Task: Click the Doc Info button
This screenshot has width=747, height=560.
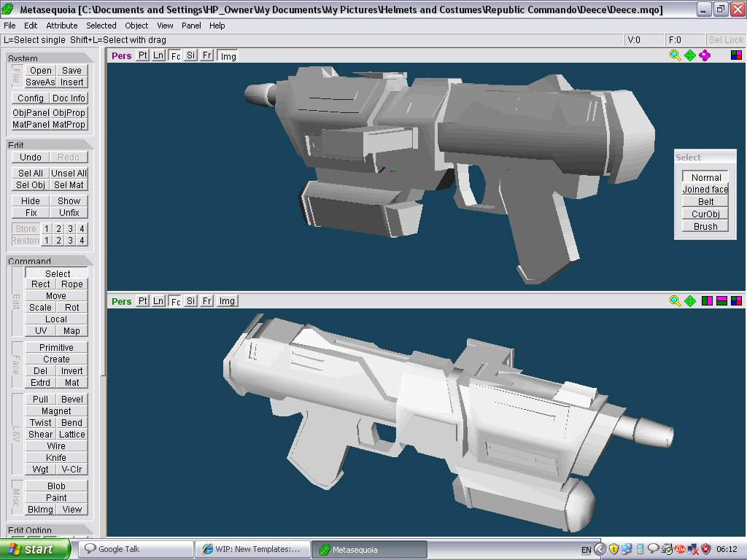Action: [x=69, y=98]
